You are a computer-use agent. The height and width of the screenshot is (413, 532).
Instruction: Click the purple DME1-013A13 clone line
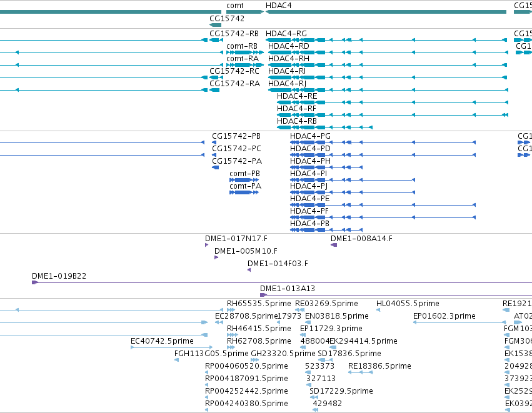pyautogui.click(x=396, y=295)
